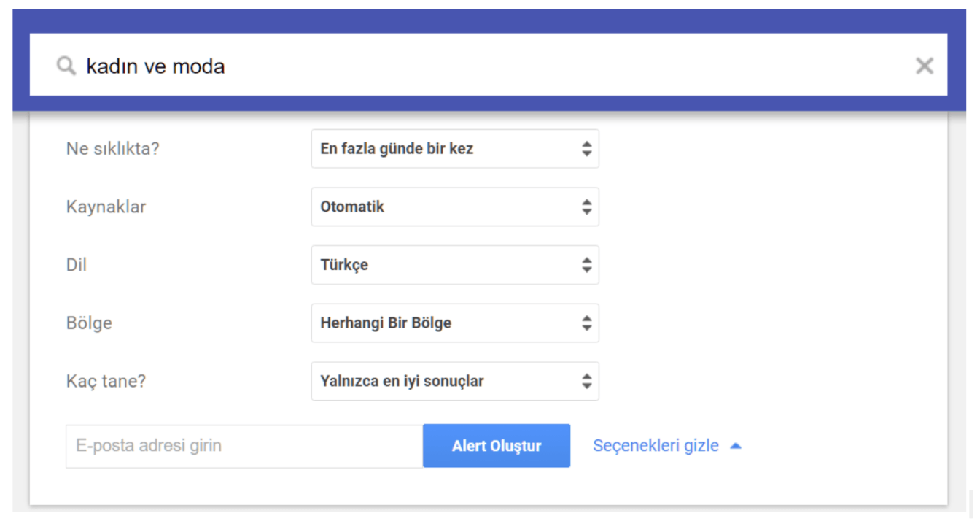Click the 'E-posta adresi girin' email field
Viewport: 980px width, 524px height.
(244, 446)
